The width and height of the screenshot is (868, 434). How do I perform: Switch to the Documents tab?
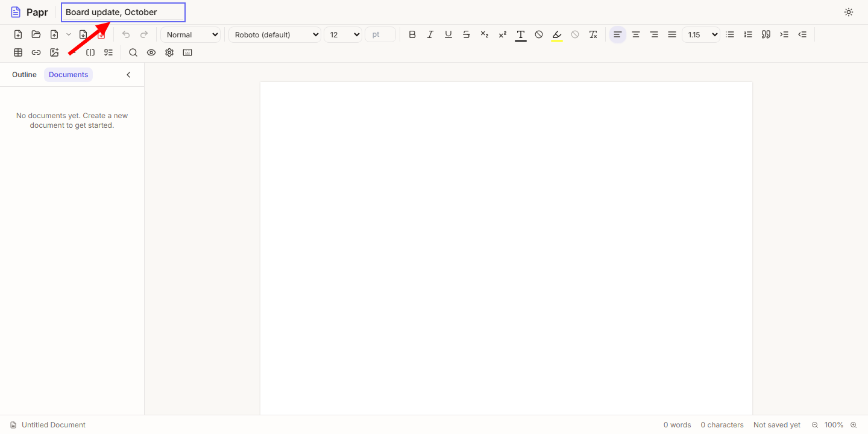click(x=68, y=75)
